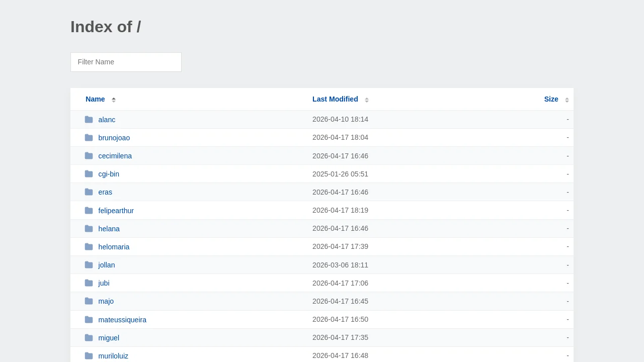Open the jollan directory
The width and height of the screenshot is (644, 362).
[107, 265]
